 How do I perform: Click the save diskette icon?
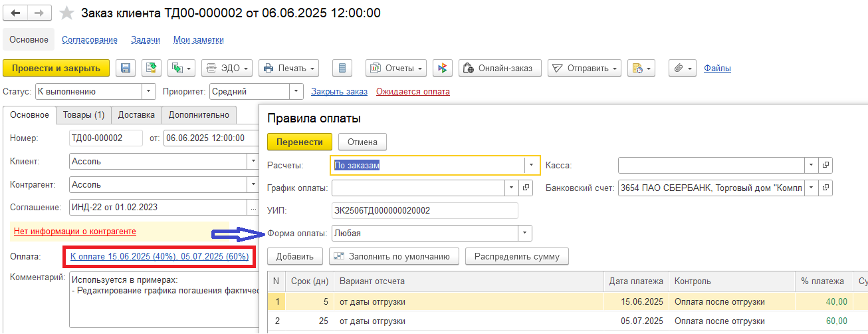click(x=126, y=68)
